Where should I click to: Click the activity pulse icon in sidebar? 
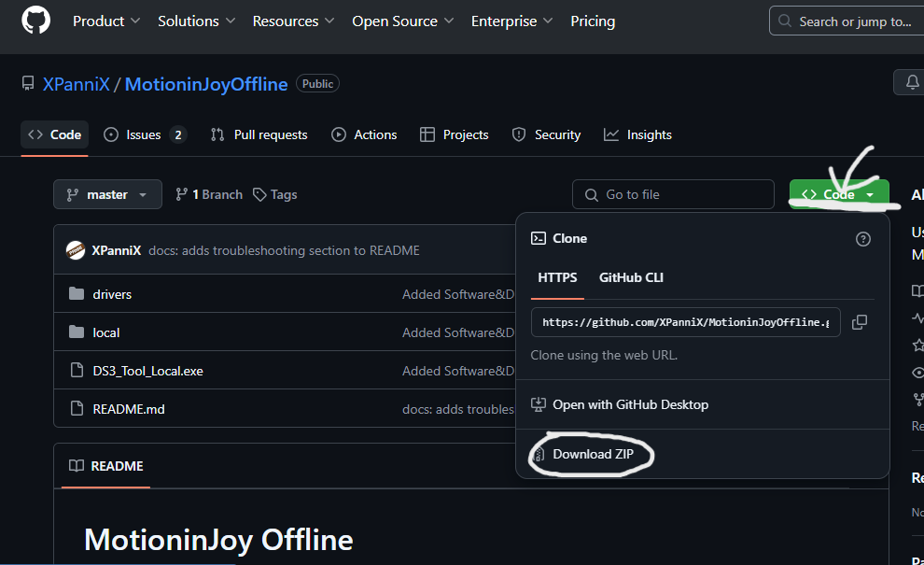coord(918,318)
